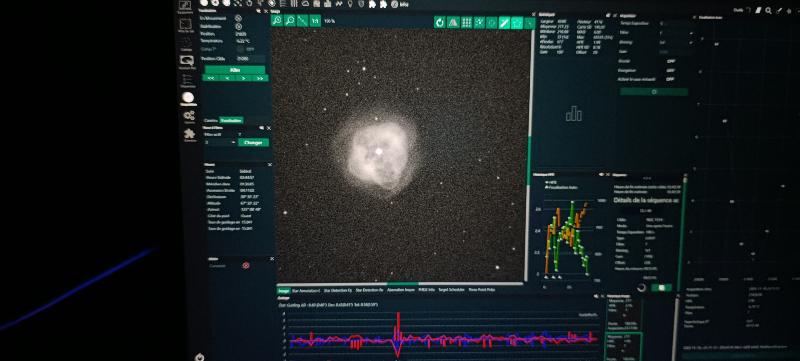Toggle the star outline detection icon
Screen dimensions: 800x361
(x=517, y=22)
